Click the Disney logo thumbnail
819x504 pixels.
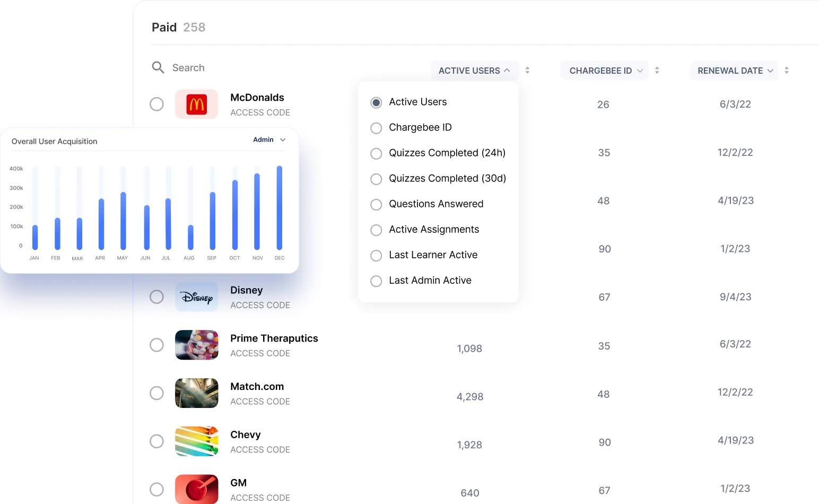(x=197, y=297)
